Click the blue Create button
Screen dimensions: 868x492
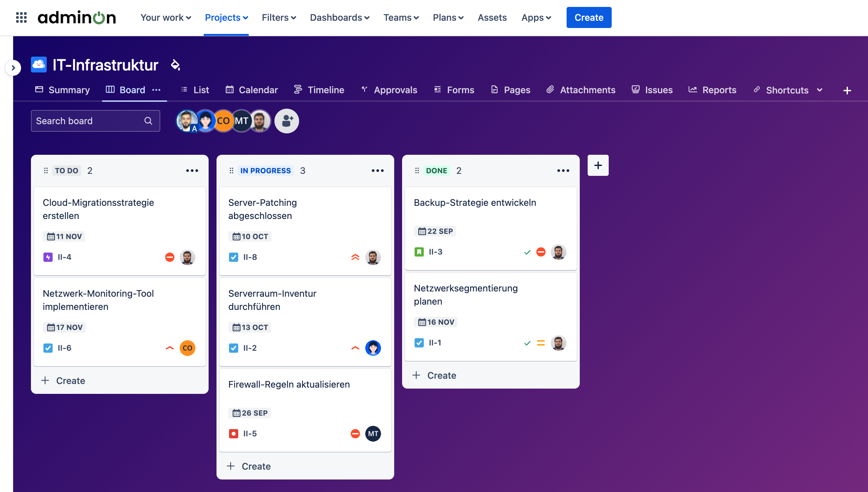click(x=588, y=17)
